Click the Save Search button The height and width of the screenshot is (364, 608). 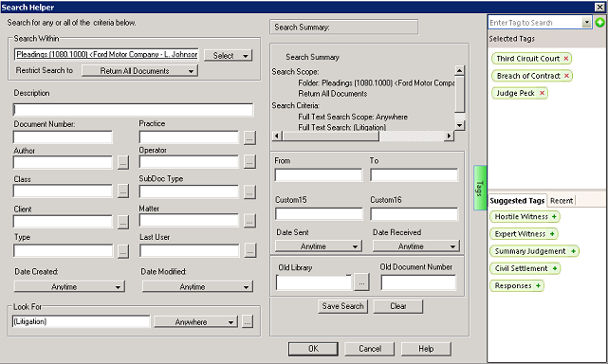point(342,306)
